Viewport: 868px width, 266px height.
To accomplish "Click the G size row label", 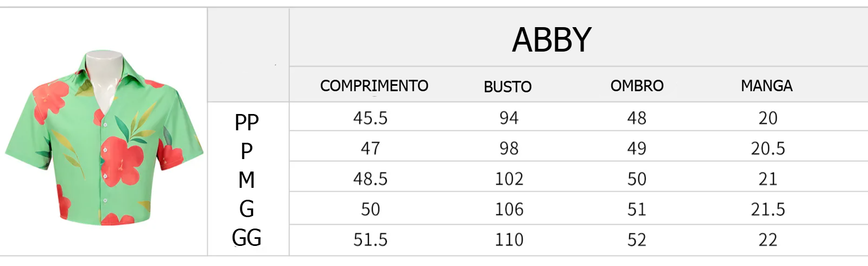I will (x=246, y=208).
